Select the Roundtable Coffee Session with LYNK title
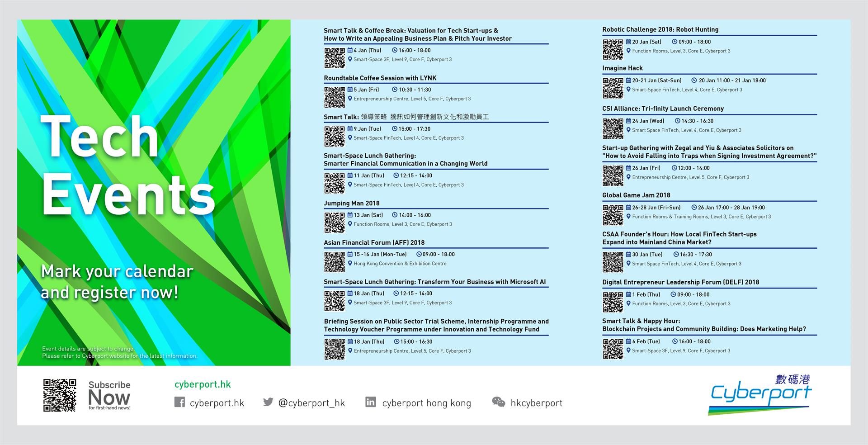 [x=380, y=78]
